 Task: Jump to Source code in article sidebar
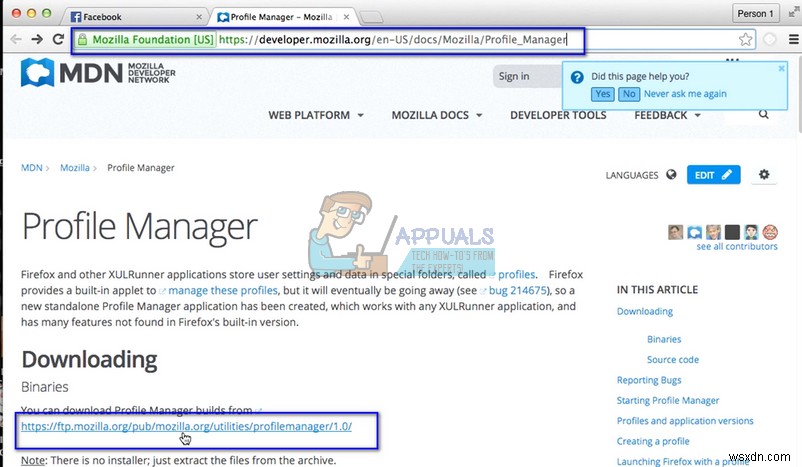point(673,360)
